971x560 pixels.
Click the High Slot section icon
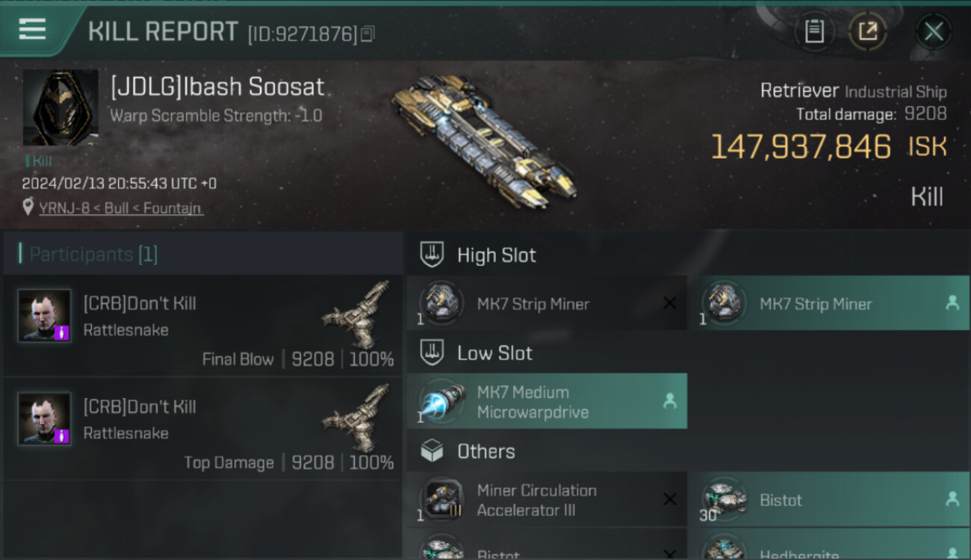pyautogui.click(x=432, y=255)
